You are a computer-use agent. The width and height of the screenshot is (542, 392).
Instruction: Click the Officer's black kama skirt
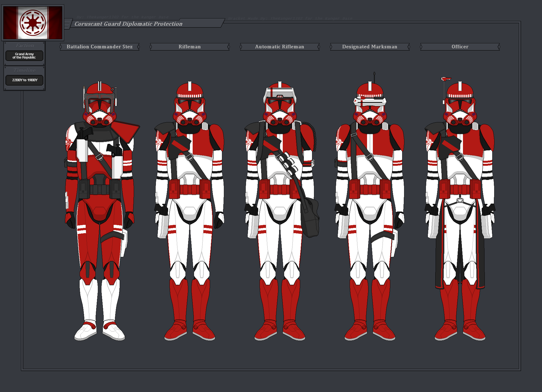[460, 244]
